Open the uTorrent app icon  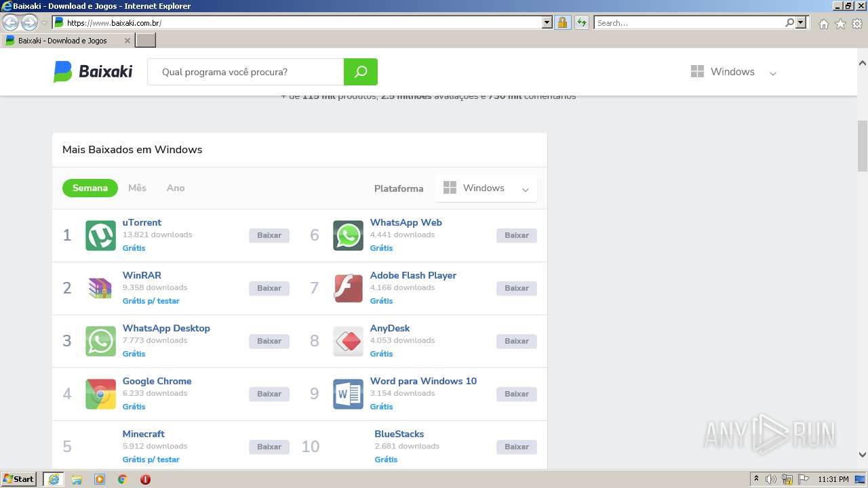coord(100,235)
